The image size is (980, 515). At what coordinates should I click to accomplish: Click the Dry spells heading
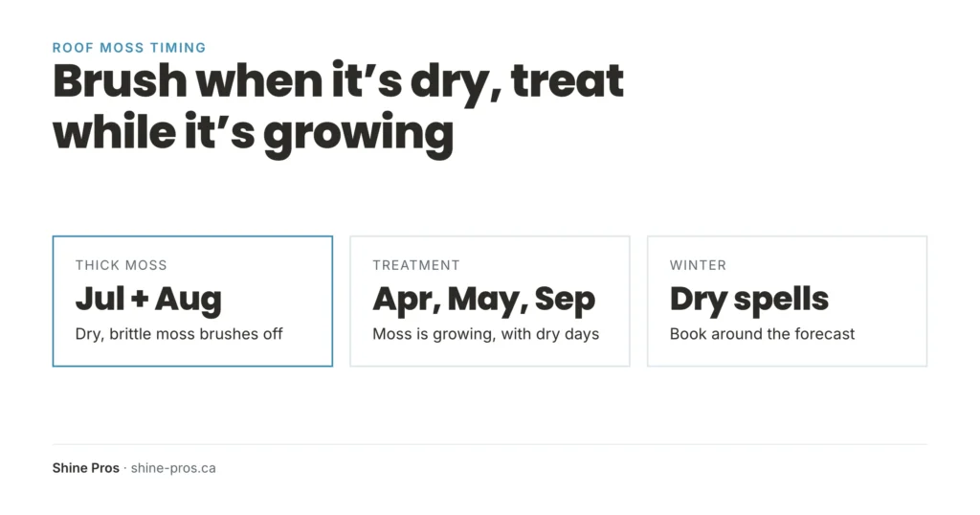click(748, 300)
